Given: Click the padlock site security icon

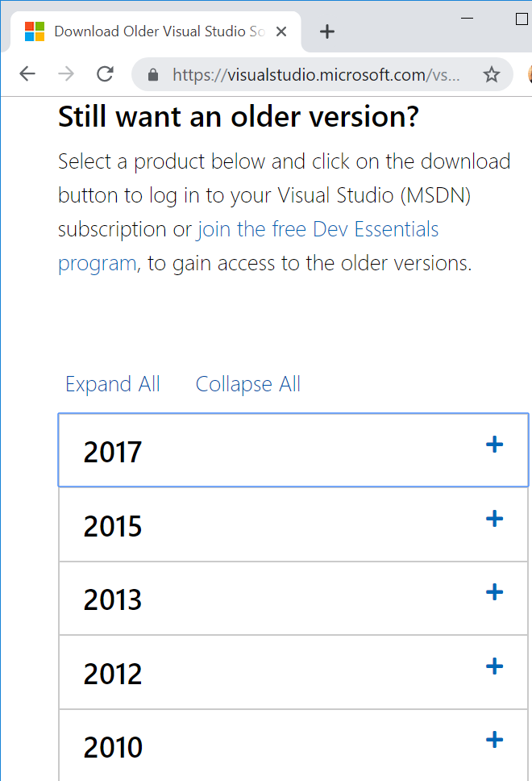Looking at the screenshot, I should click(x=153, y=75).
